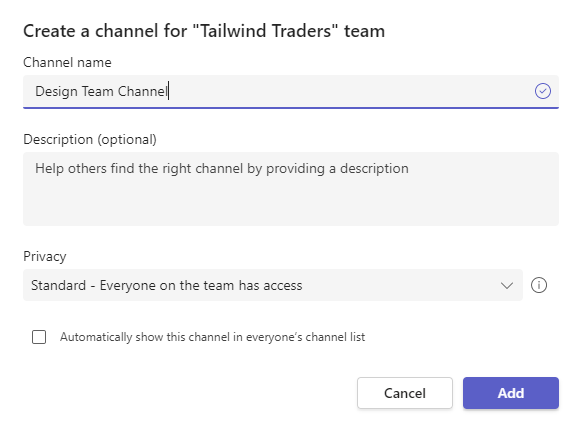Click the Privacy info icon
The image size is (578, 429).
coord(539,285)
